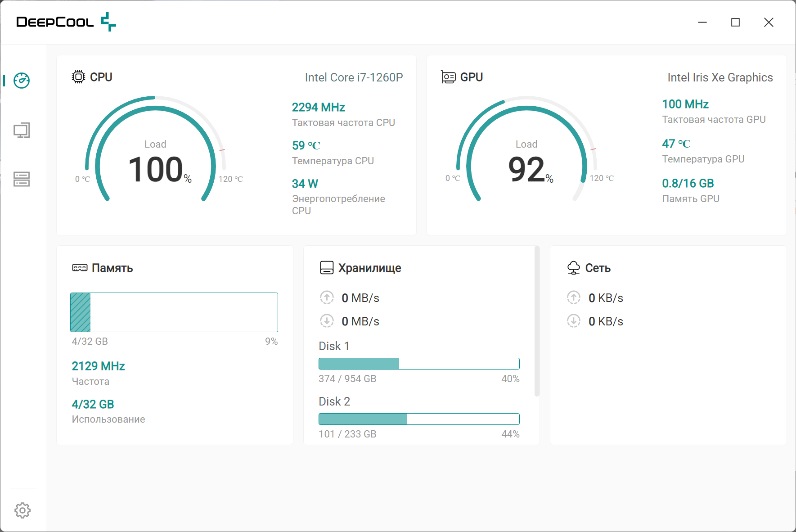796x532 pixels.
Task: Click the storage upload arrow icon
Action: (327, 298)
